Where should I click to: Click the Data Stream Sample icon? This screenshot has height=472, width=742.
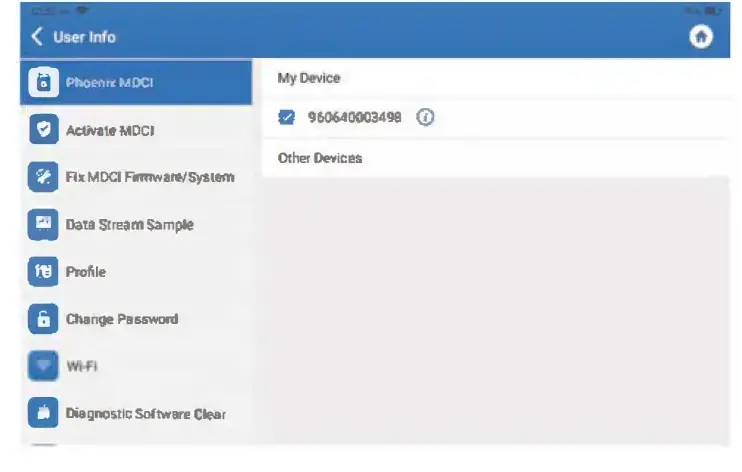point(44,224)
